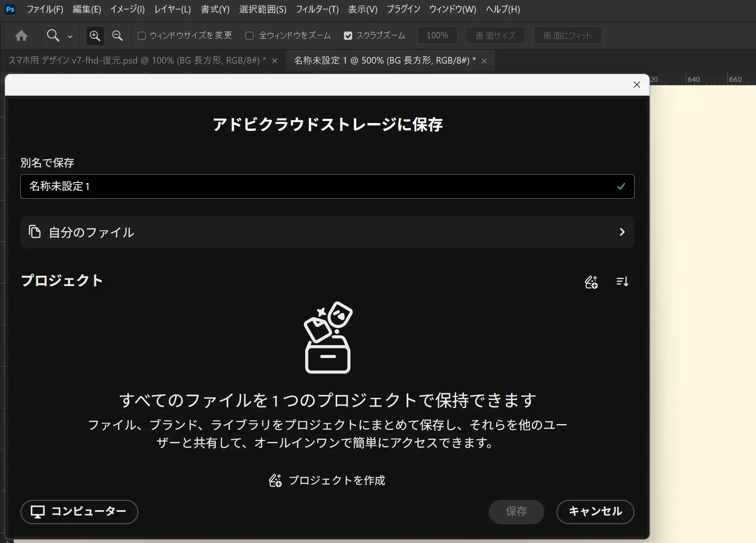
Task: Click the new project icon above the empty state
Action: 591,281
